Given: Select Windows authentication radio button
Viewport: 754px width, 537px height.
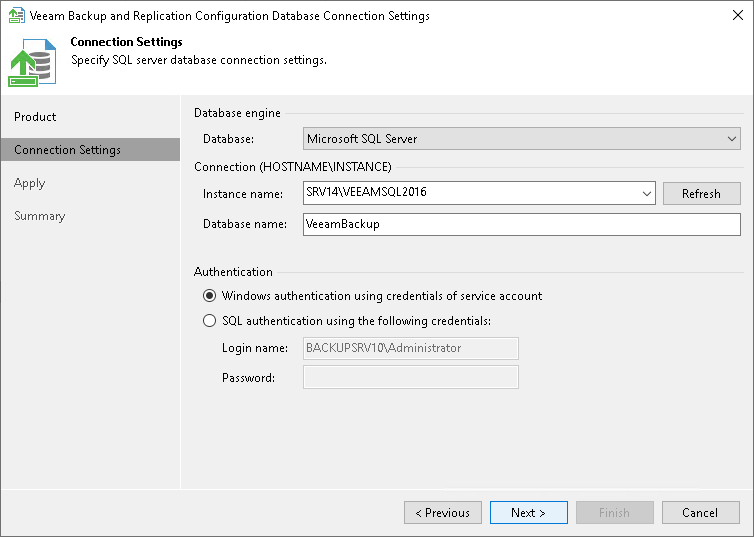Looking at the screenshot, I should tap(209, 296).
